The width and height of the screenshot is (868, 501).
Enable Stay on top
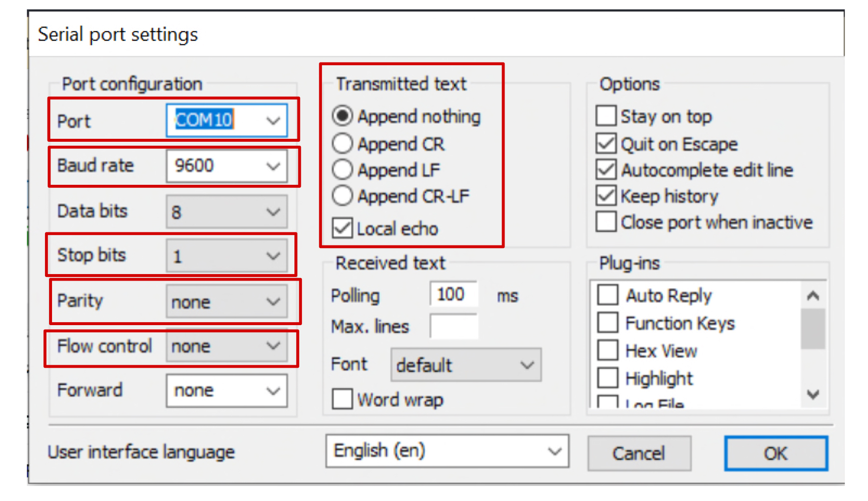pos(606,116)
